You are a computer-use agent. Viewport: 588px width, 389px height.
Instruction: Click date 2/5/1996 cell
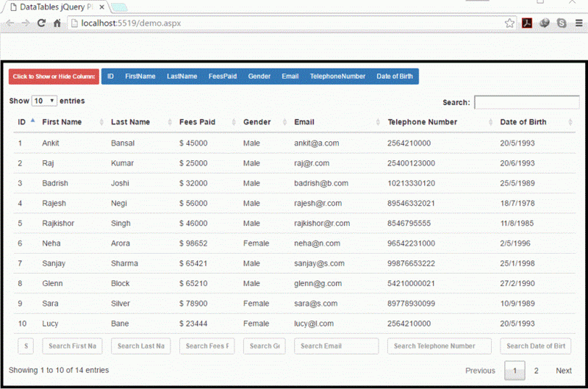(515, 243)
